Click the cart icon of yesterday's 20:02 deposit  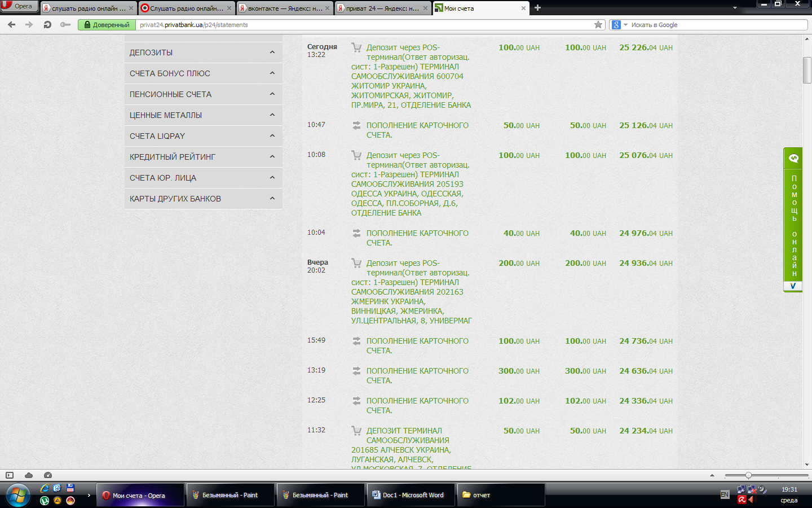coord(356,263)
